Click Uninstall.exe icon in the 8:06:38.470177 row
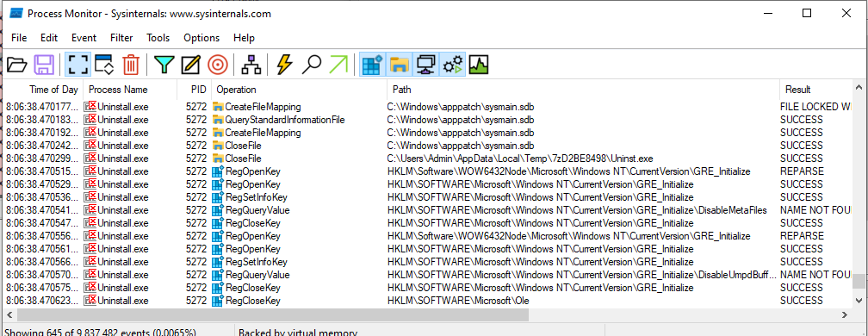 [x=90, y=106]
